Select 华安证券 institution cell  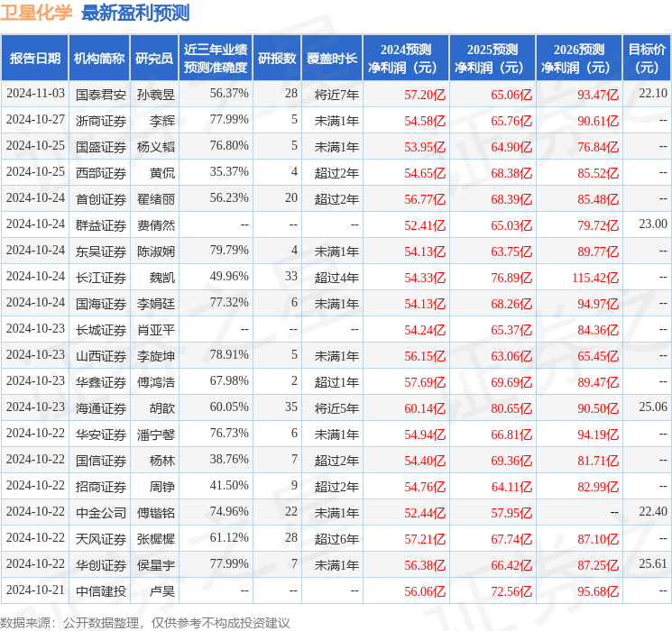(101, 434)
